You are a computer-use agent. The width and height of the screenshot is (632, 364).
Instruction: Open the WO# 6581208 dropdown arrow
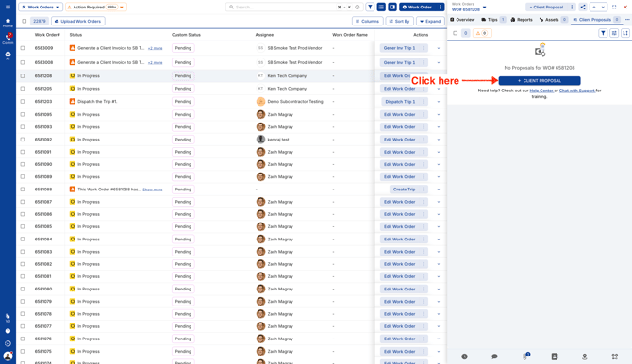(x=485, y=8)
